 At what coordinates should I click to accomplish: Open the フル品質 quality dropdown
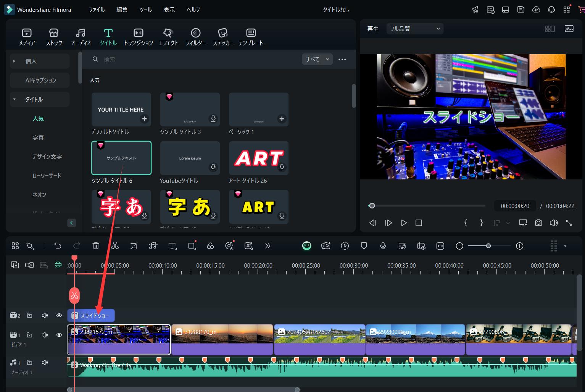(x=415, y=29)
